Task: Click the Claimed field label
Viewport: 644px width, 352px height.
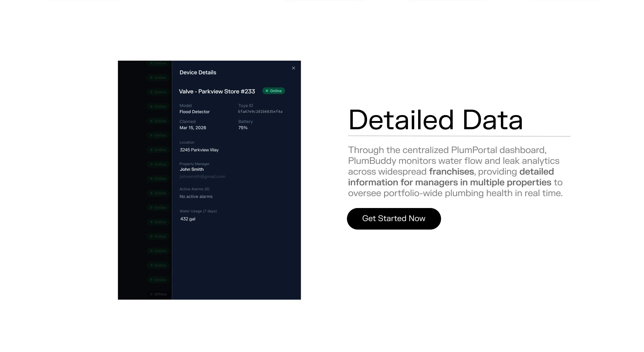Action: pos(187,122)
